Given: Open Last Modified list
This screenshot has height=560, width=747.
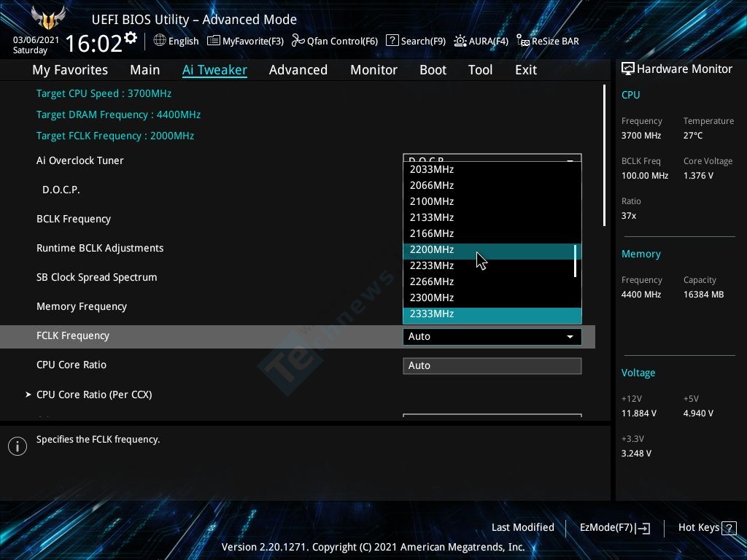Looking at the screenshot, I should pos(522,528).
